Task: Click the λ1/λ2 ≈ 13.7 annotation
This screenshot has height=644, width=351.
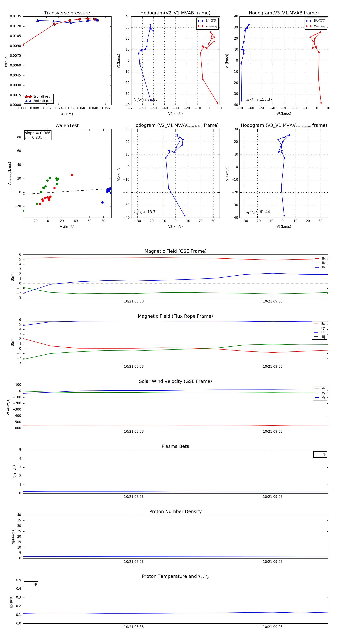Action: tap(144, 212)
